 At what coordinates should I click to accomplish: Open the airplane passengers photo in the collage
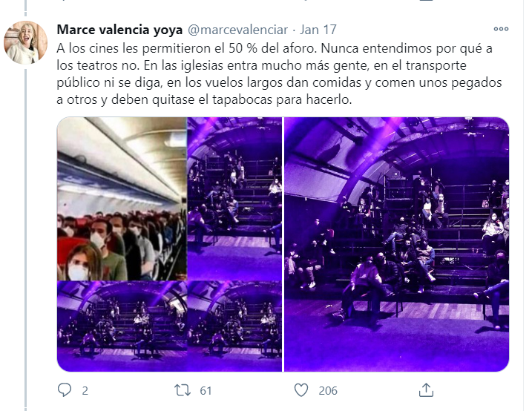tap(122, 199)
